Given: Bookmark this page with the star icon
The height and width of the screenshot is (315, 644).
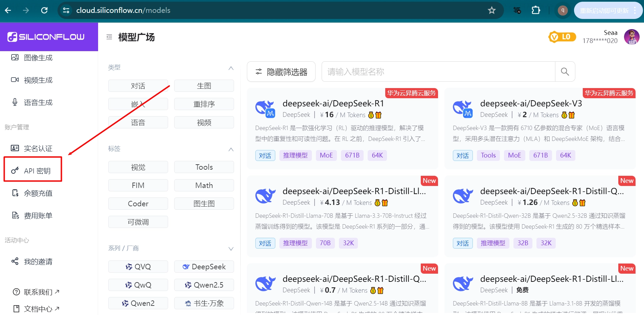Looking at the screenshot, I should 492,10.
